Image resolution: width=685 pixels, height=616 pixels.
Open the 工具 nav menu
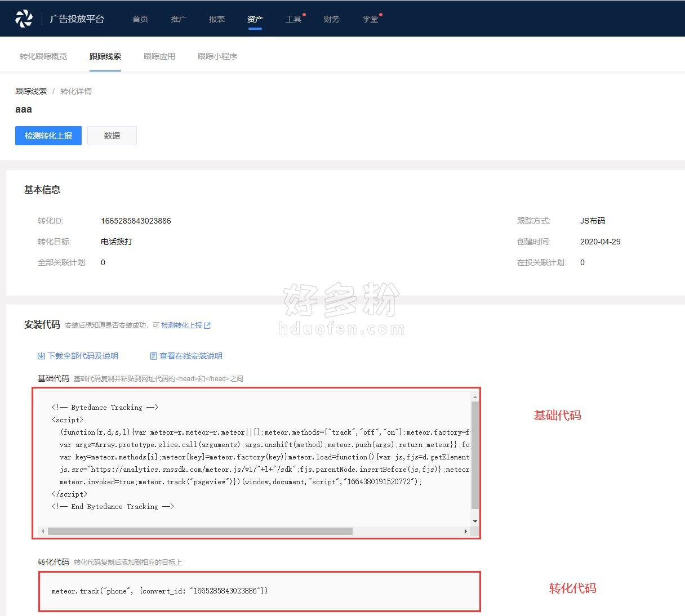pyautogui.click(x=293, y=19)
